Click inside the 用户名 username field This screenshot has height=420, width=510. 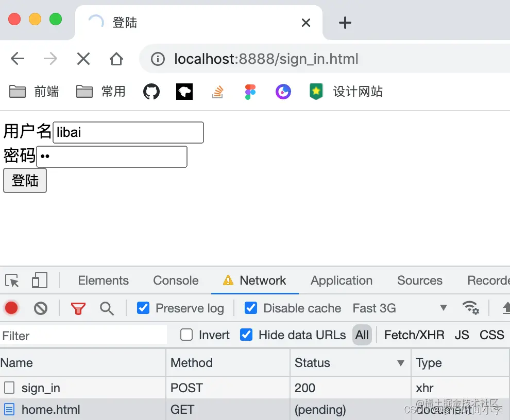(128, 132)
